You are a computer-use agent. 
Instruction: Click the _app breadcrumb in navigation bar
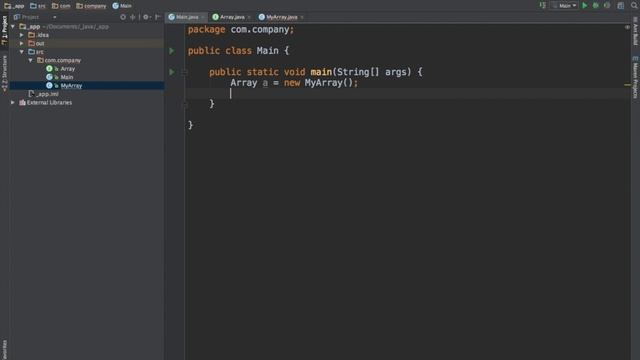[15, 6]
